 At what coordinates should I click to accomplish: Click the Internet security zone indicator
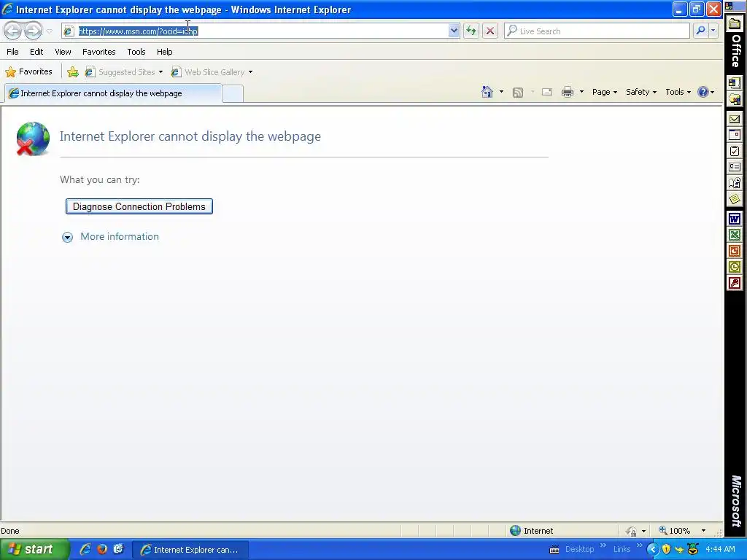532,531
